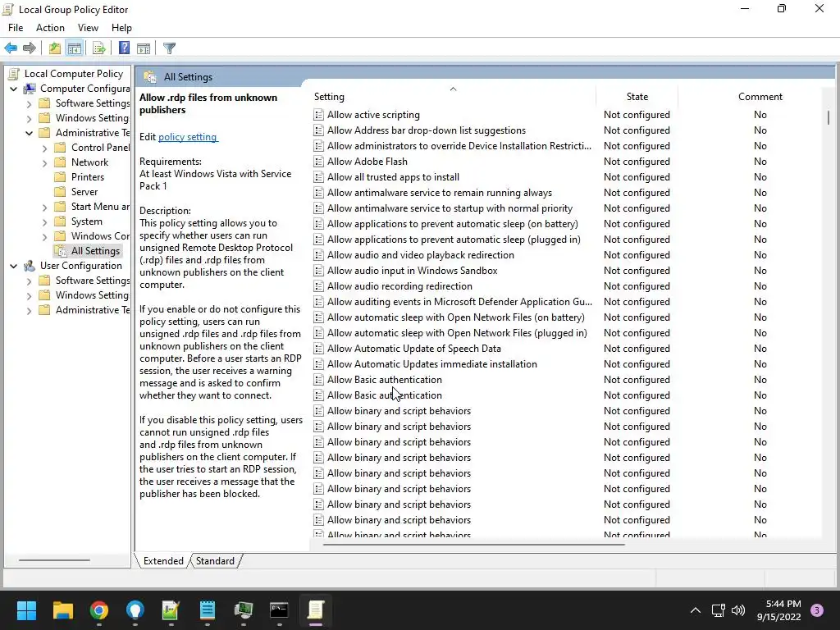
Task: Click the volume speaker tray icon
Action: (738, 610)
